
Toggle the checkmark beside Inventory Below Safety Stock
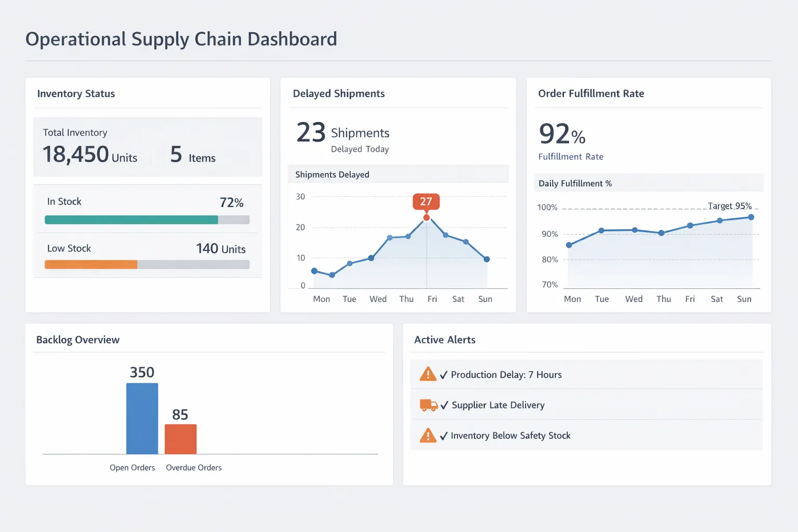pyautogui.click(x=444, y=436)
